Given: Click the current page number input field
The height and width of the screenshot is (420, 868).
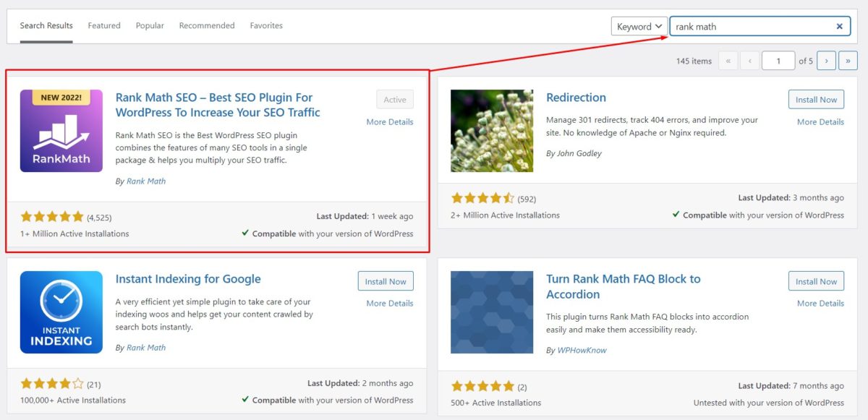Looking at the screenshot, I should point(779,61).
